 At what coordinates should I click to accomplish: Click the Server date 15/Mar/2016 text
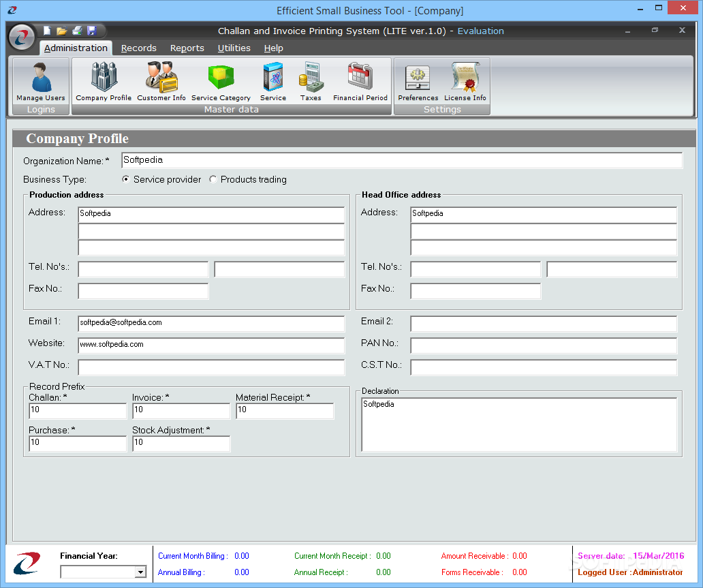pos(631,556)
